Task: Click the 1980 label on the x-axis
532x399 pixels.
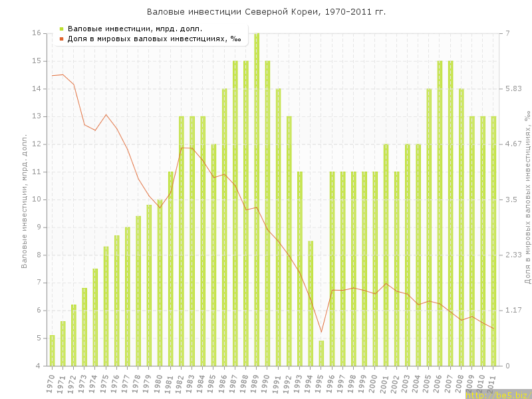Action: tap(158, 384)
